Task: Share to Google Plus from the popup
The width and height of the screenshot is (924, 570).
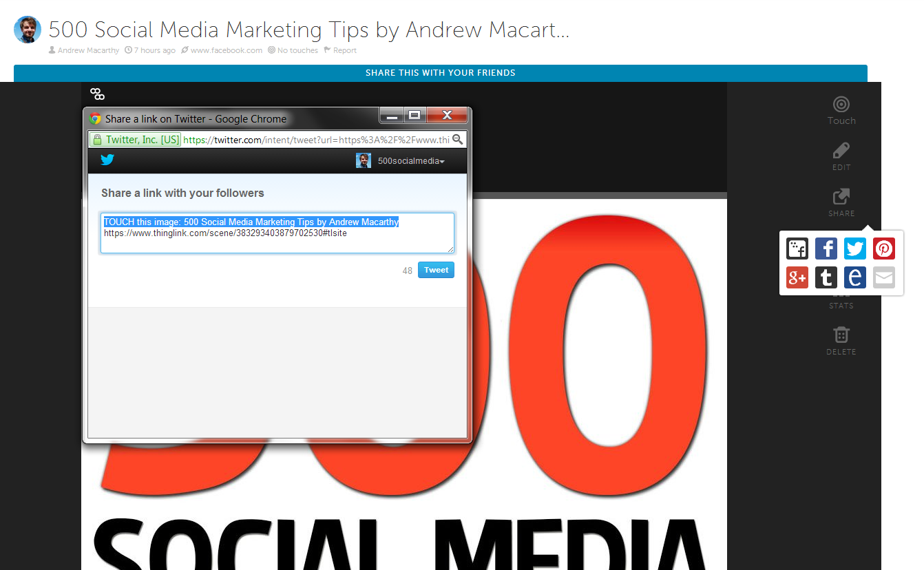Action: point(797,277)
